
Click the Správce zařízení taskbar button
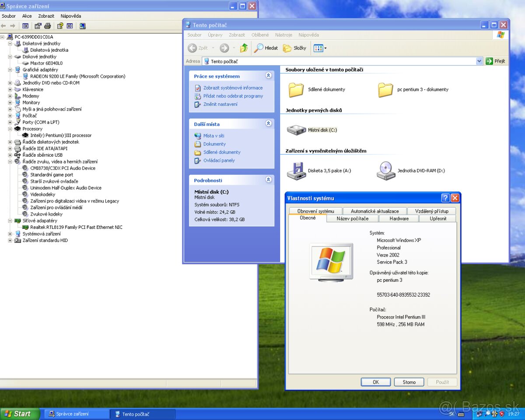pos(76,413)
